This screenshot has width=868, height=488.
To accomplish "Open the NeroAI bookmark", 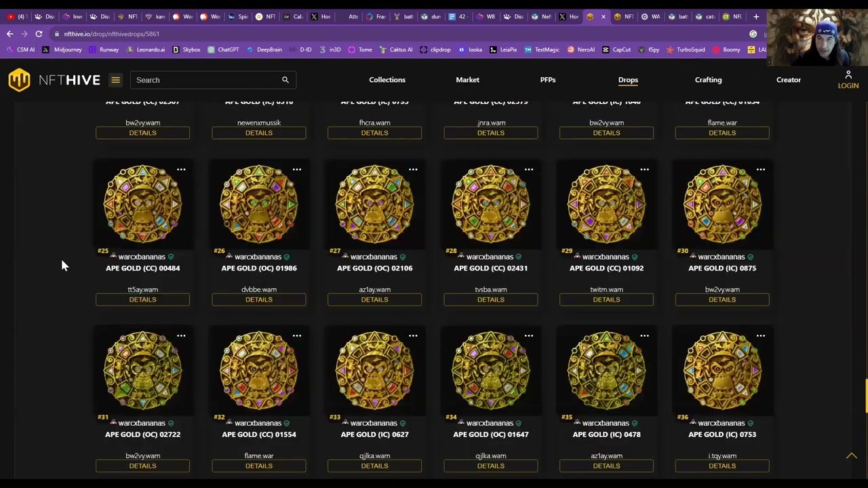I will (580, 49).
